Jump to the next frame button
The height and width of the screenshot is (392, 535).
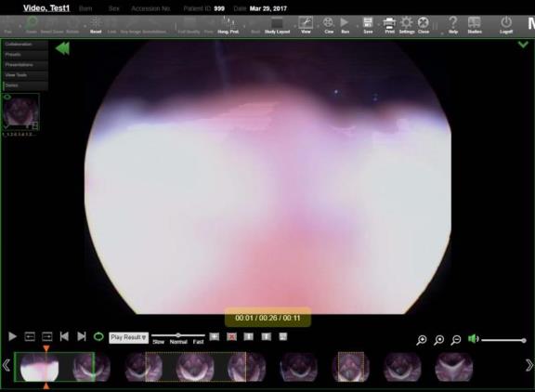(46, 337)
